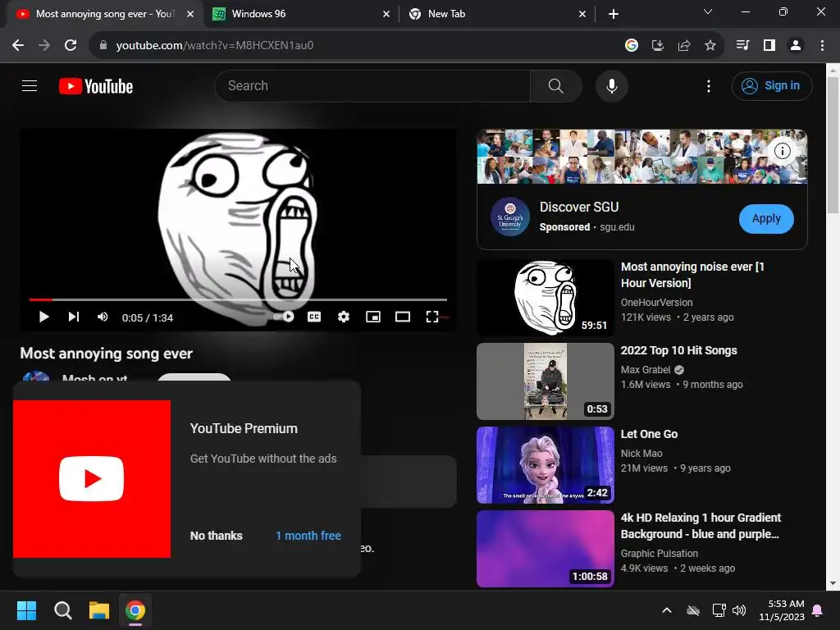Open Chrome profile icon
840x630 pixels.
click(796, 46)
